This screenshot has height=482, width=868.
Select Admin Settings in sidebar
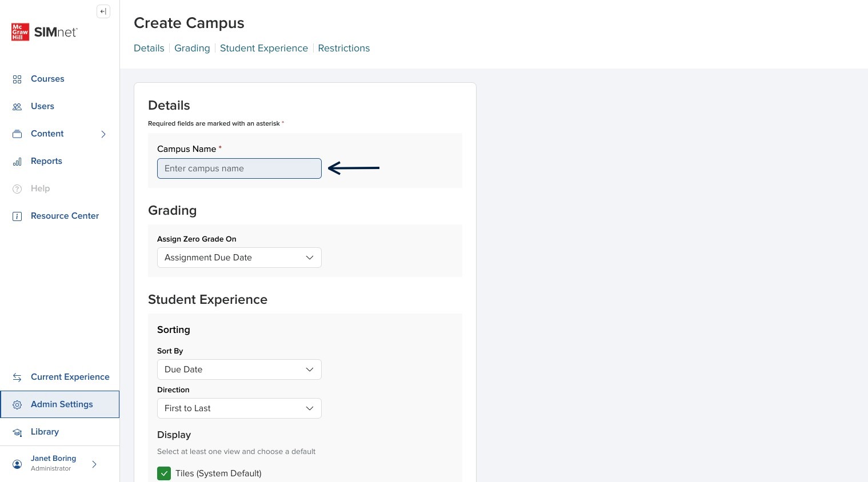point(60,404)
